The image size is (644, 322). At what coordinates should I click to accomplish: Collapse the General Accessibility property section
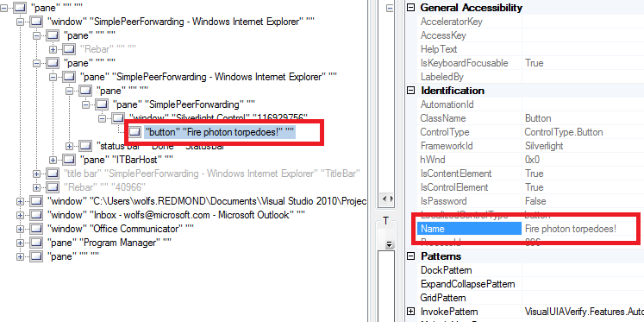click(410, 8)
